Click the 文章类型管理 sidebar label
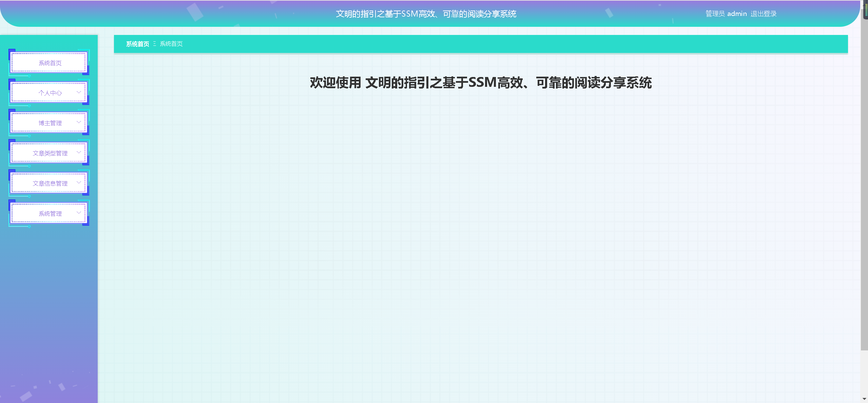Image resolution: width=868 pixels, height=403 pixels. click(50, 153)
